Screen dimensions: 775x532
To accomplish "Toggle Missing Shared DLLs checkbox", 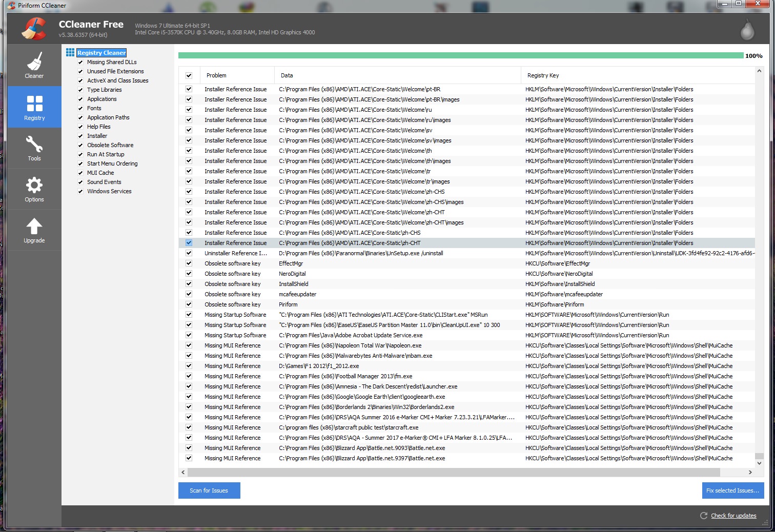I will [80, 62].
